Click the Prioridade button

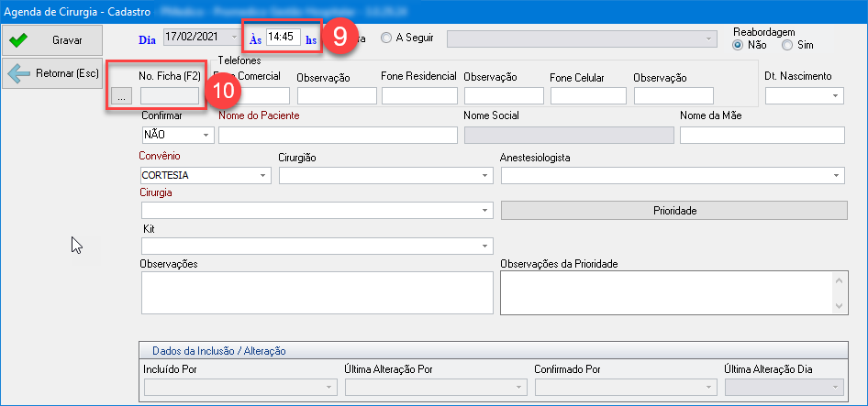(673, 211)
